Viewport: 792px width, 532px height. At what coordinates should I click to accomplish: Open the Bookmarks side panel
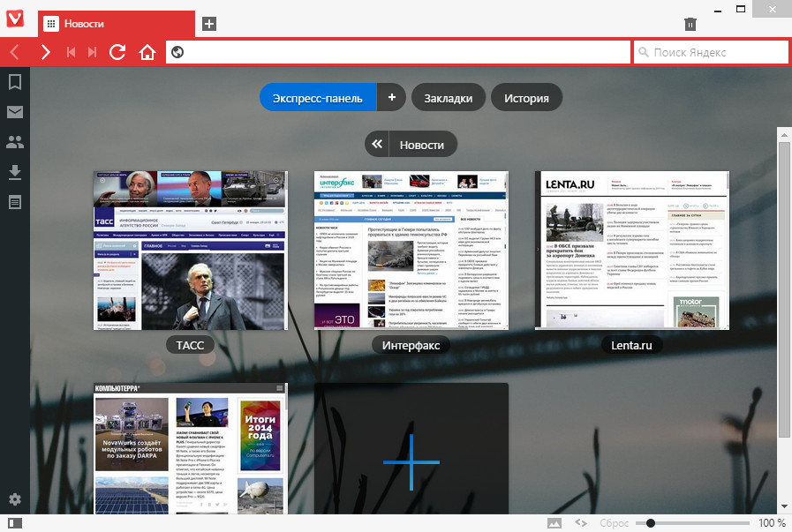point(15,82)
